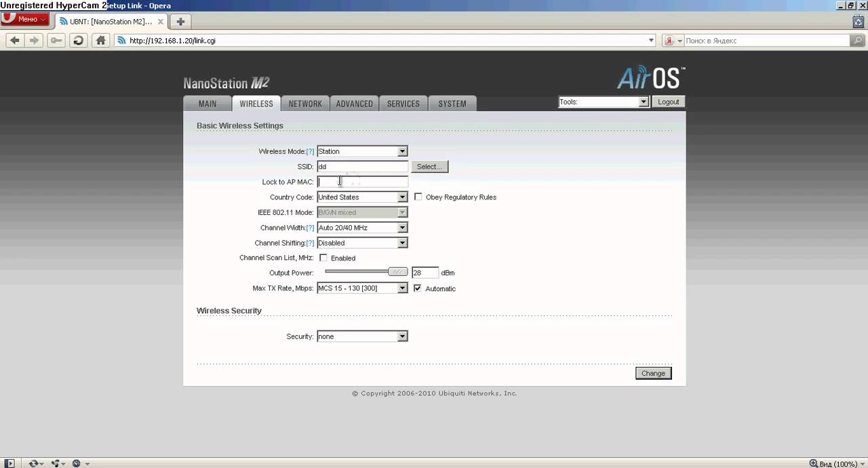Switch to the MAIN tab

208,104
